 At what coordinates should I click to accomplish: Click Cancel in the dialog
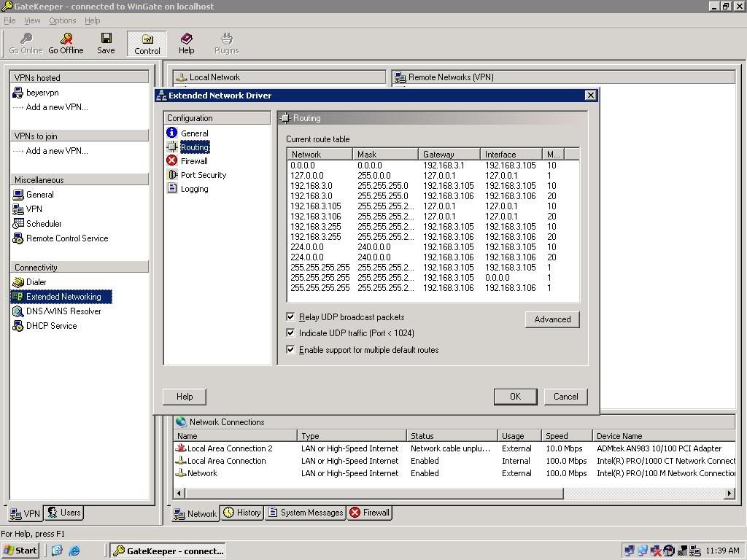[x=565, y=397]
